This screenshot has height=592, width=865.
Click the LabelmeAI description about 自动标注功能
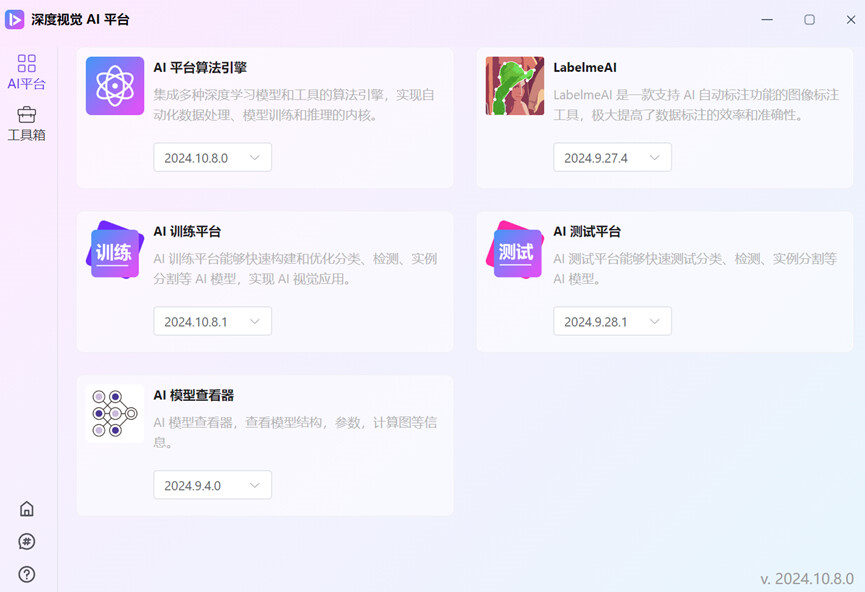pos(696,105)
